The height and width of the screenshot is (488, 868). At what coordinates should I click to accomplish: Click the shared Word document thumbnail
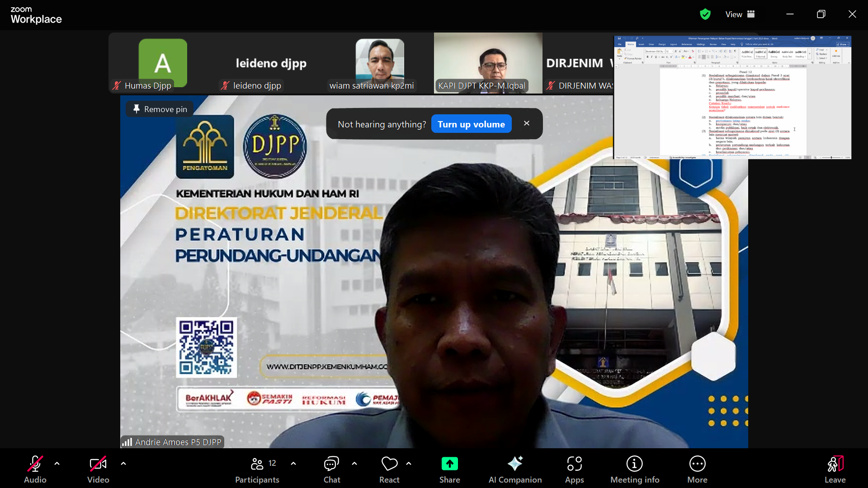pos(732,97)
